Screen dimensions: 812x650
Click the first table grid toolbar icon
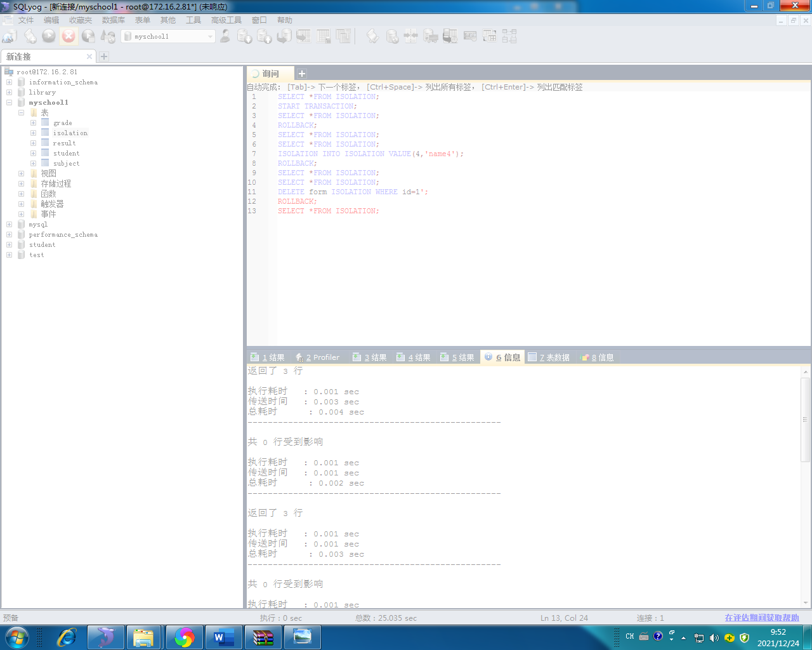coord(304,36)
